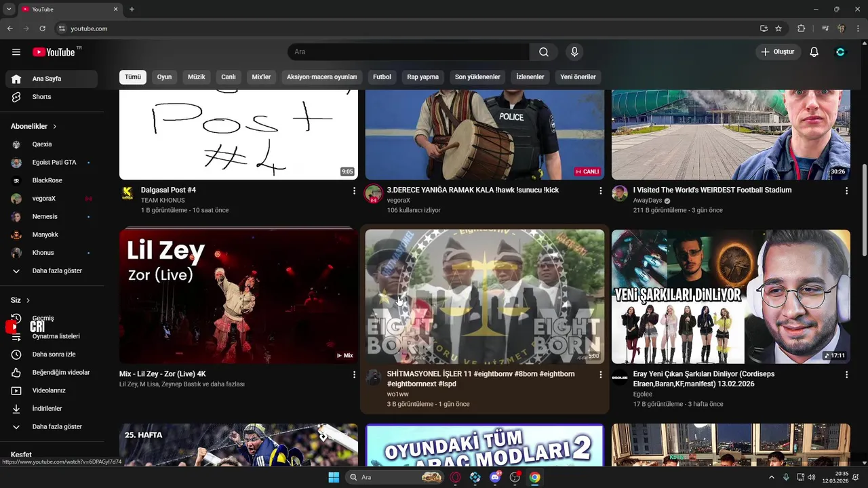Viewport: 868px width, 488px height.
Task: Open Daha sonra izle list
Action: pos(52,354)
